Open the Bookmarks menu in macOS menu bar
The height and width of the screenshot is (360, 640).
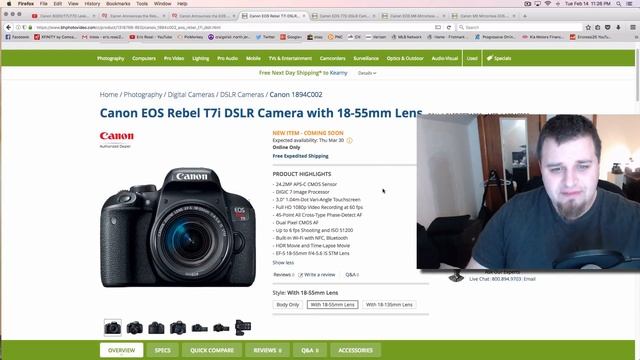[x=118, y=4]
